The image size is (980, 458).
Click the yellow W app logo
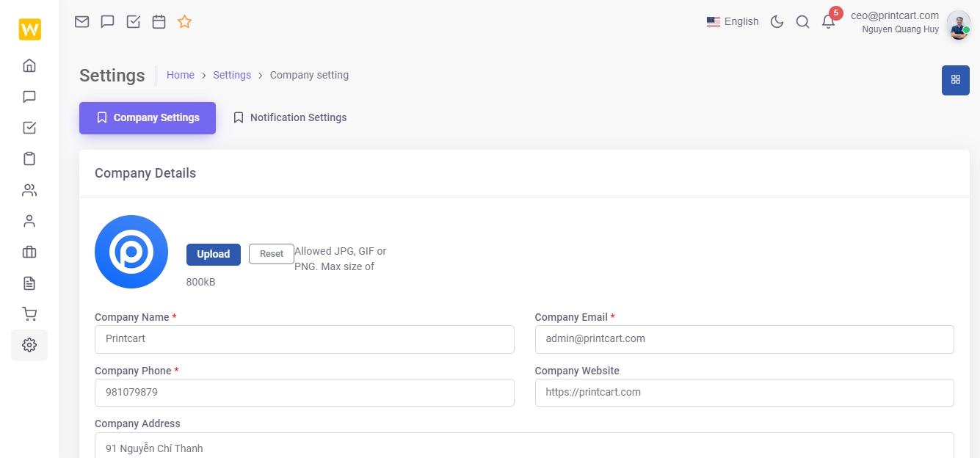coord(29,29)
